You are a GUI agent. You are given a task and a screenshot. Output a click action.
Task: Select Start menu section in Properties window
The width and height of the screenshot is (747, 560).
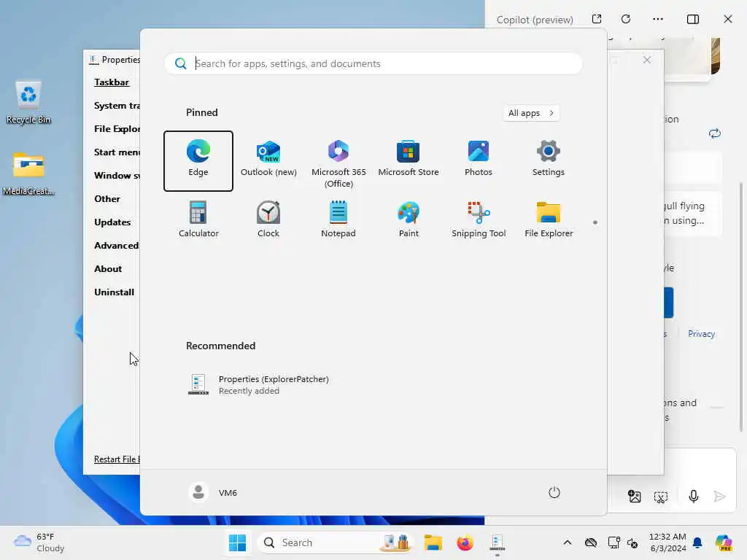(117, 152)
